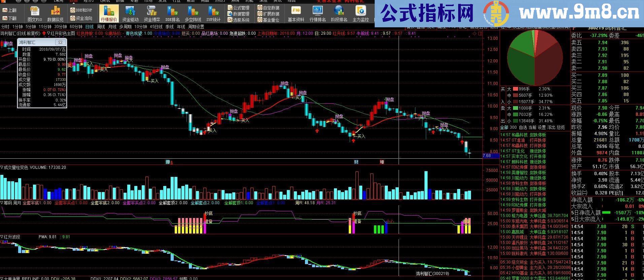Image resolution: width=644 pixels, height=280 pixels.
Task: Open the 阶段排名 globe icon
Action: coord(339,14)
